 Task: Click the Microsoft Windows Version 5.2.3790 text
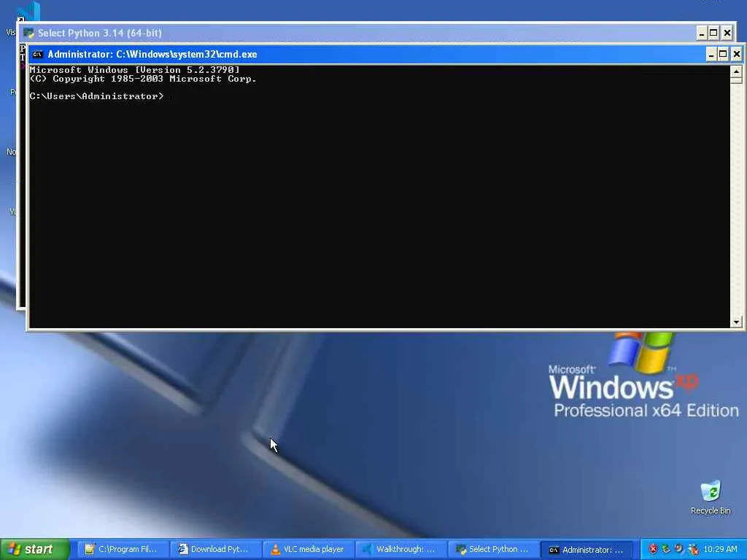click(134, 70)
